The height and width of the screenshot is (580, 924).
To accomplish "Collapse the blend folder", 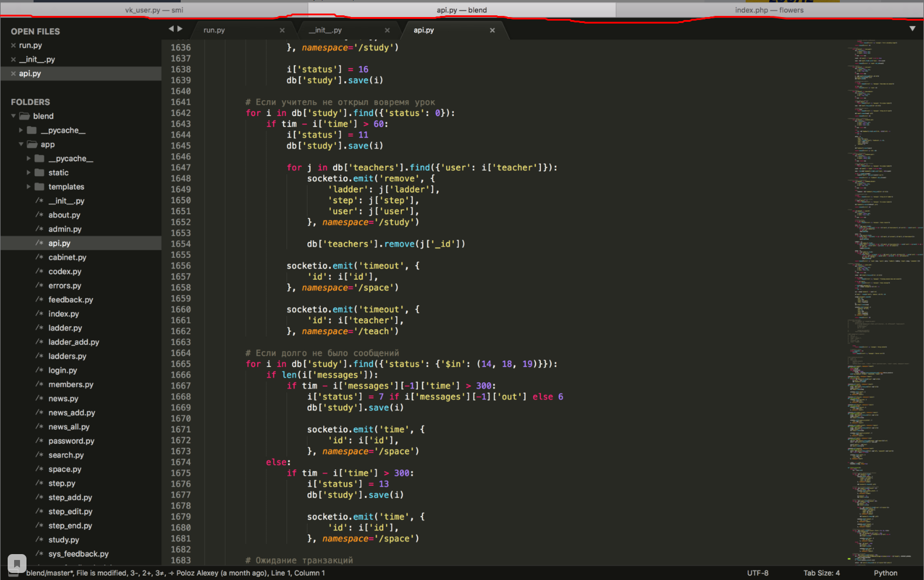I will [14, 116].
